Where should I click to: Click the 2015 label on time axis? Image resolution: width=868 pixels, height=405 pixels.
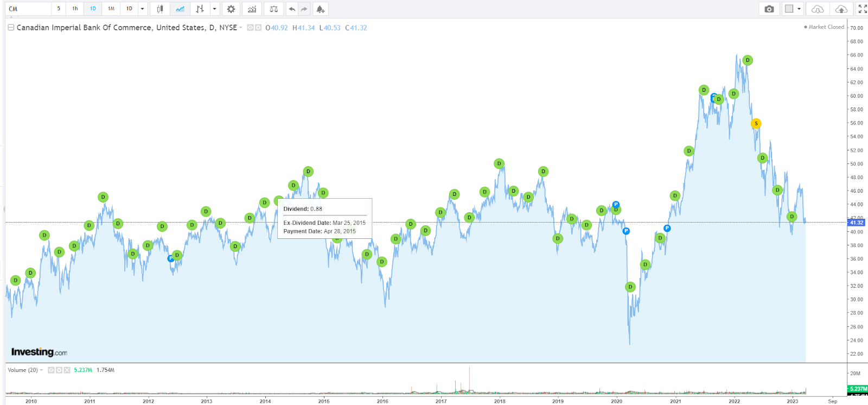(324, 401)
